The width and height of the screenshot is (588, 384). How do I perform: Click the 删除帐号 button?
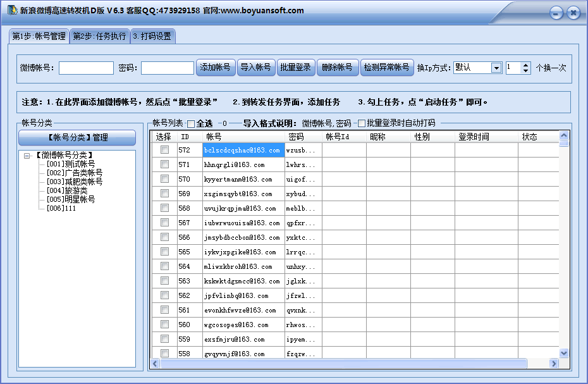pyautogui.click(x=338, y=68)
